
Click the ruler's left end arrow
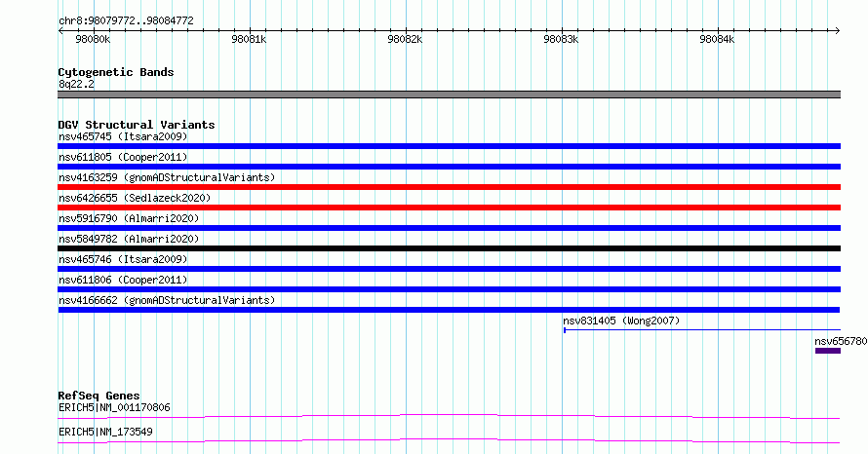[x=60, y=31]
